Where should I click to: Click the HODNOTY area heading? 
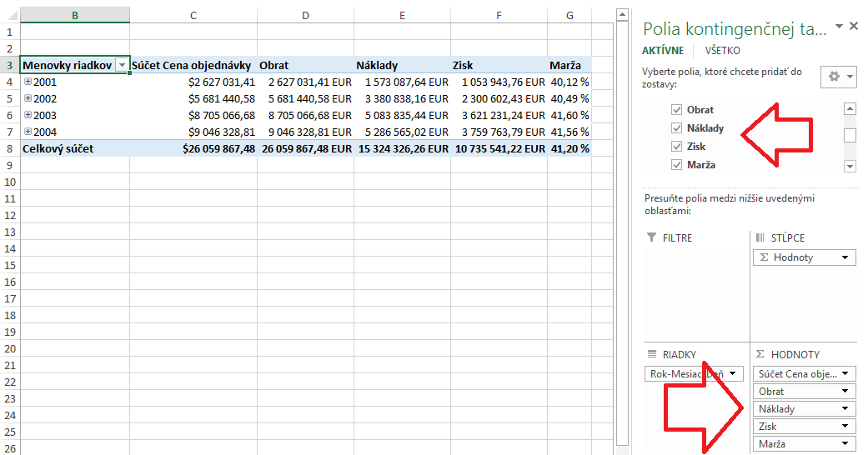(795, 355)
